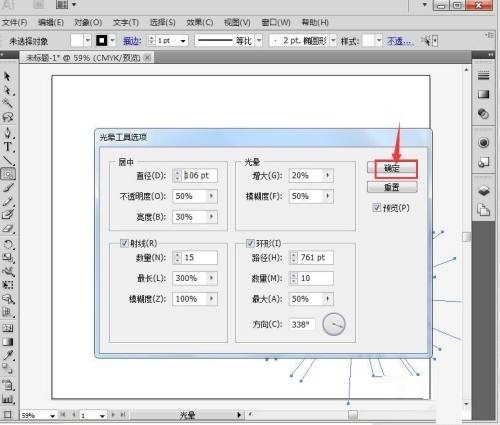Select the Mesh tool
The image size is (500, 425).
tap(7, 328)
